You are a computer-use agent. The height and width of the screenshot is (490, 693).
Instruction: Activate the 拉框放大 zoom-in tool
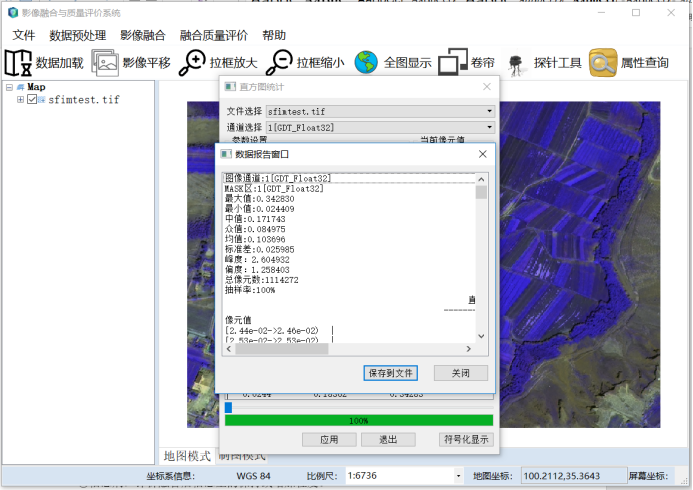(x=191, y=62)
